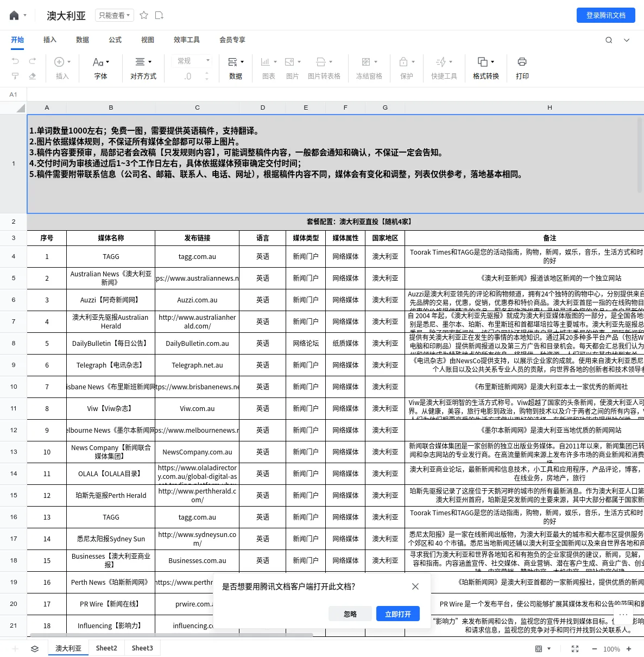The width and height of the screenshot is (644, 657).
Task: Click the 网络论坛 cell
Action: pyautogui.click(x=306, y=343)
